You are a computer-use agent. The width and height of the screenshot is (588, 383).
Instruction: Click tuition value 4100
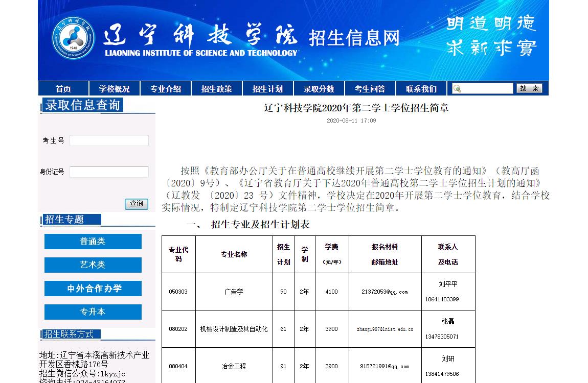(331, 292)
